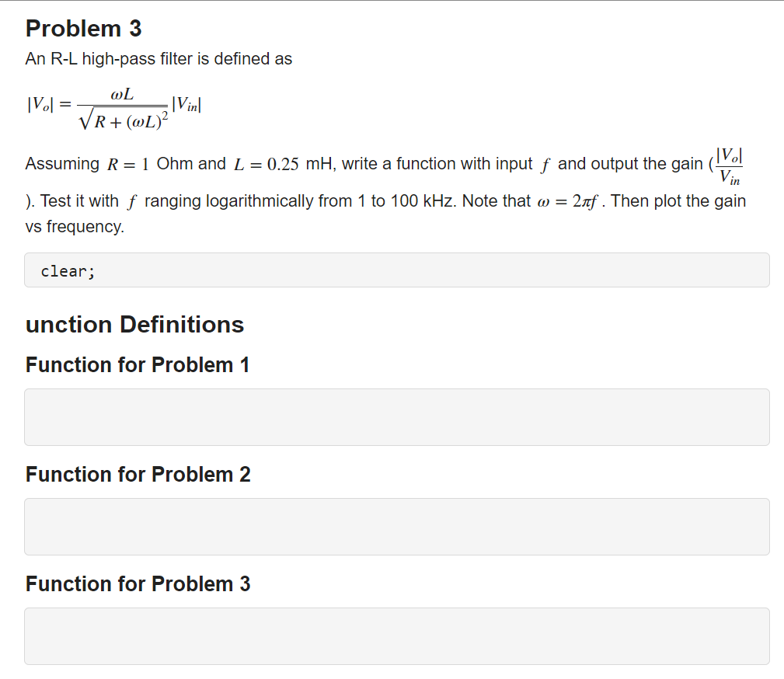
Task: Click the text 'vs frequency.'
Action: [x=75, y=227]
